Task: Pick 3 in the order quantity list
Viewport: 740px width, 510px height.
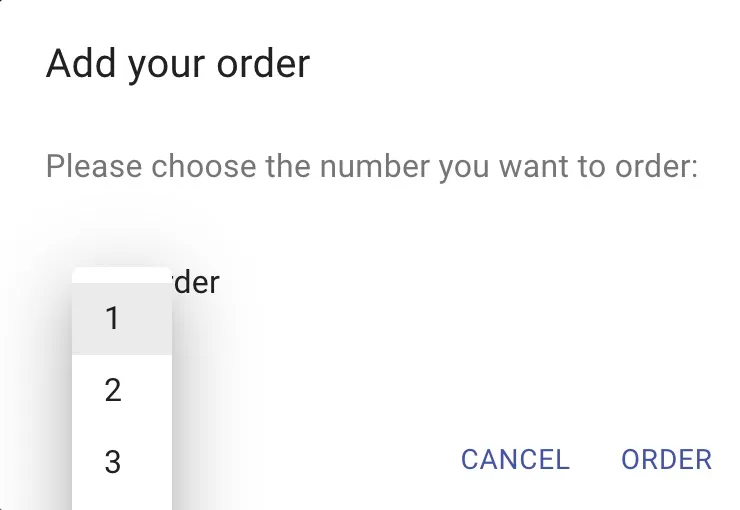Action: coord(112,462)
